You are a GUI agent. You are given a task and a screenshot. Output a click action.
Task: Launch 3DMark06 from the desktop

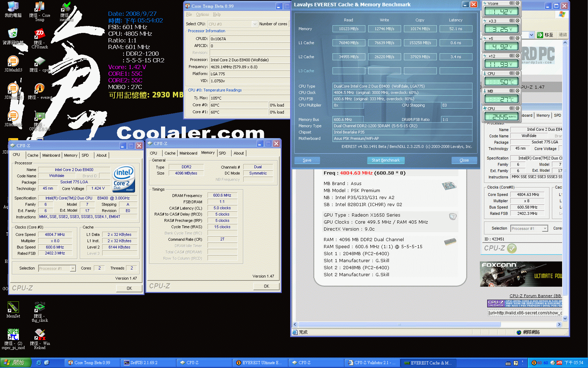[13, 118]
